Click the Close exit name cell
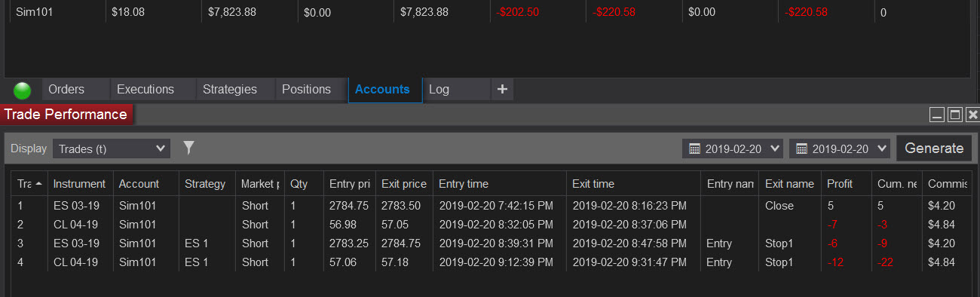This screenshot has width=980, height=297. coord(779,205)
